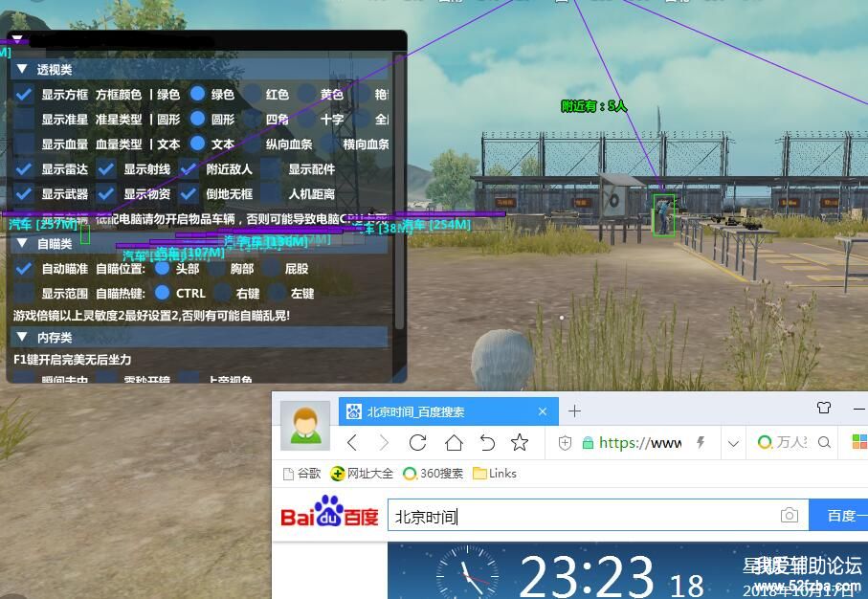Open a new tab with plus icon
Screen dimensions: 868x599
pos(574,411)
